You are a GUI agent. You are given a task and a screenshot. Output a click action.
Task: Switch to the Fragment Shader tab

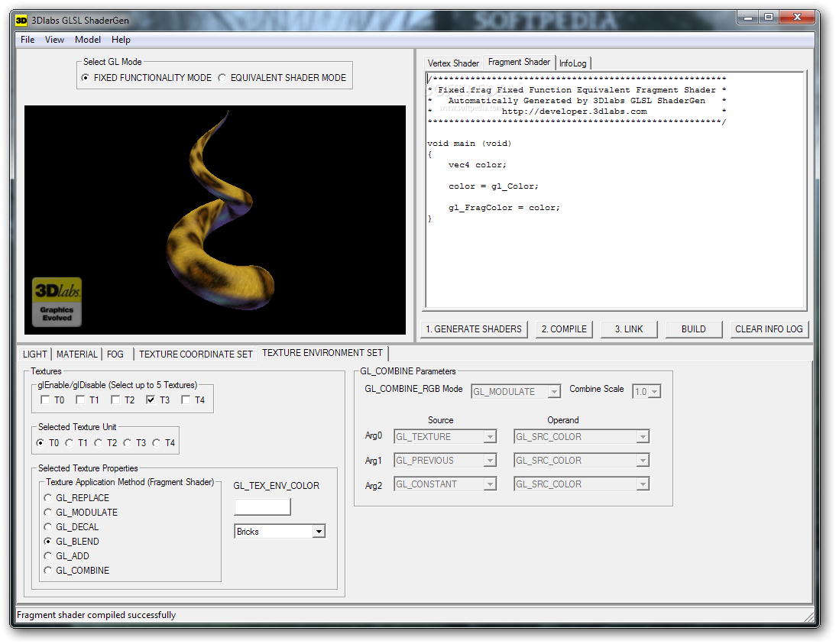point(519,63)
